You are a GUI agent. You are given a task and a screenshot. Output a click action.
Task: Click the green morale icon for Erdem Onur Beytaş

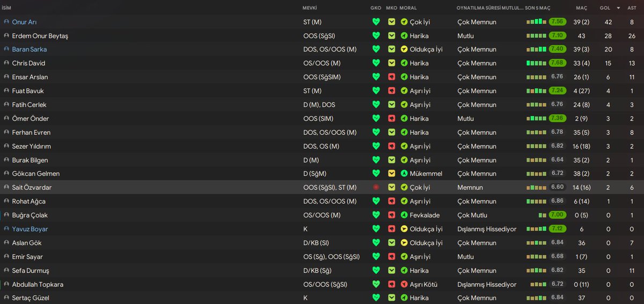[404, 36]
